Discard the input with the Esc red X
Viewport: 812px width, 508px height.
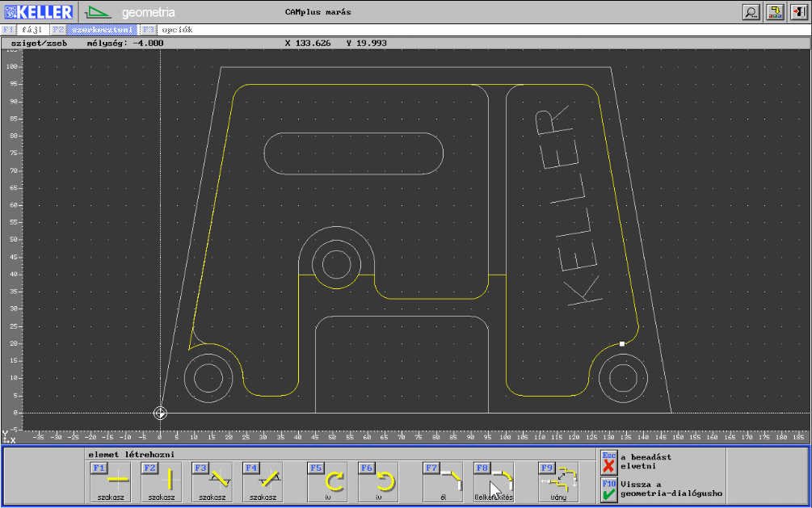point(608,463)
